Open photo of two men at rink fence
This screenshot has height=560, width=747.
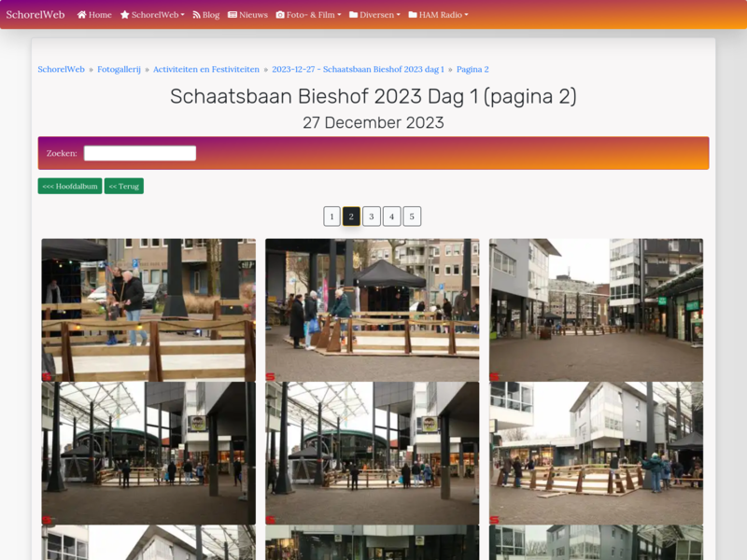coord(148,310)
